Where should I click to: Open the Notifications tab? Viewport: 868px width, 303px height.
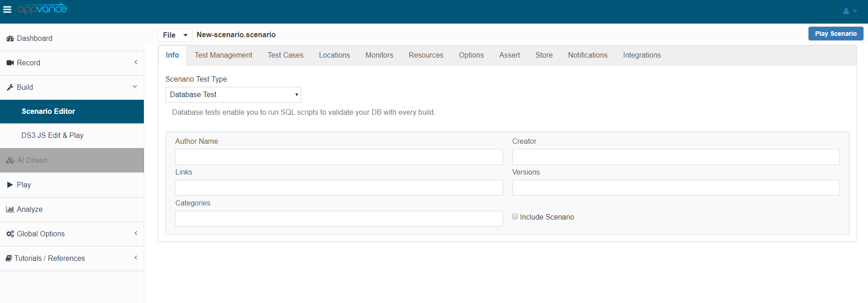[588, 55]
